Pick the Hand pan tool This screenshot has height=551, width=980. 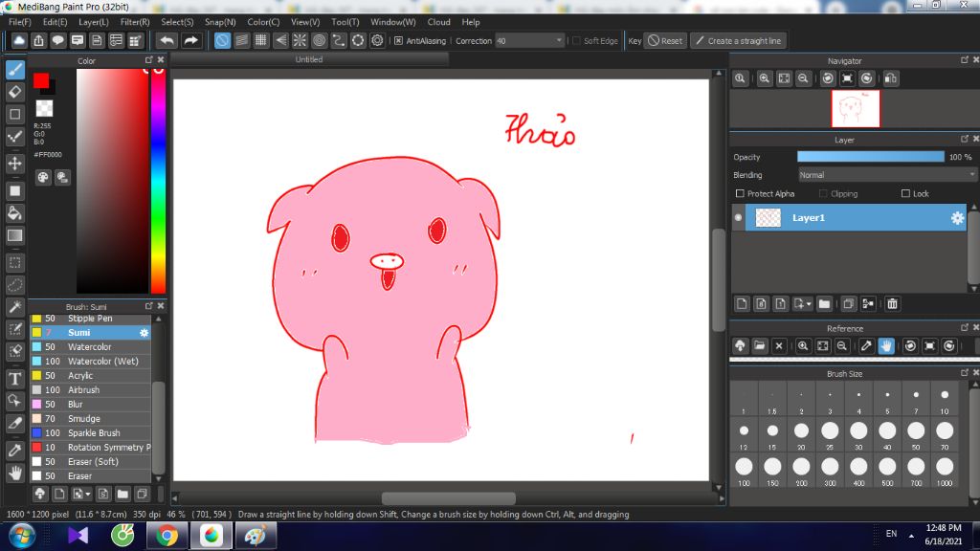point(14,473)
